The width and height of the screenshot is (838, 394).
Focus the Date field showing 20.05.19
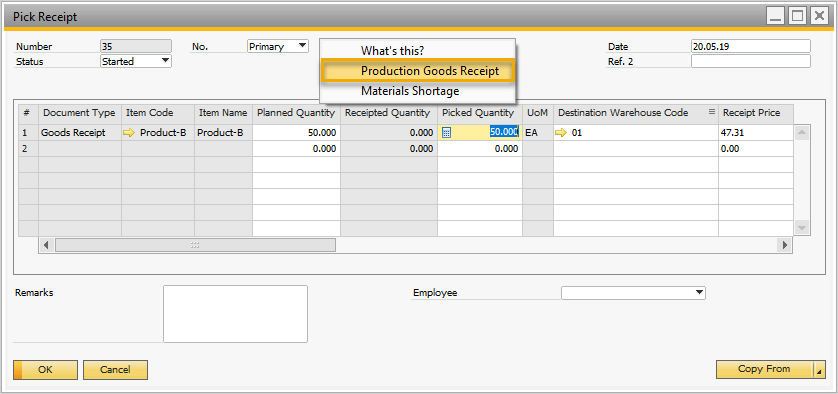click(x=750, y=47)
